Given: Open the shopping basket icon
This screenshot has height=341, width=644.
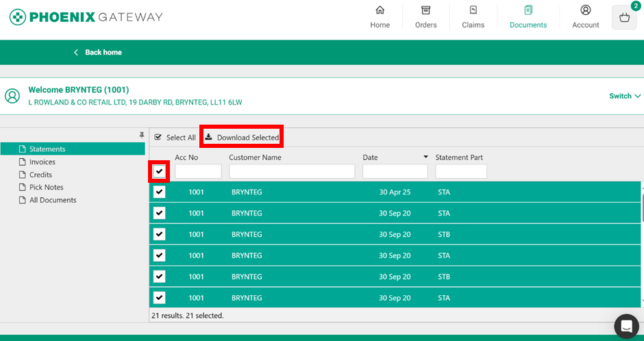Looking at the screenshot, I should tap(624, 18).
